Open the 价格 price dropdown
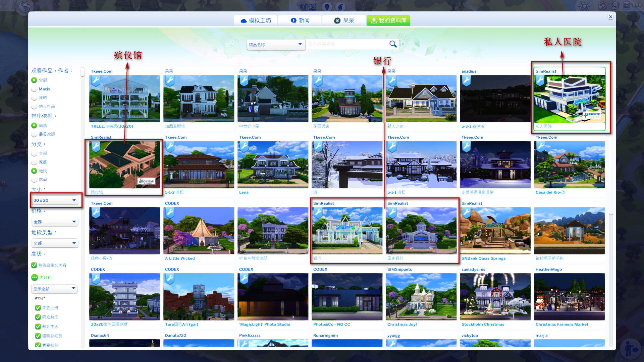Screen dimensions: 644x362 (x=55, y=222)
